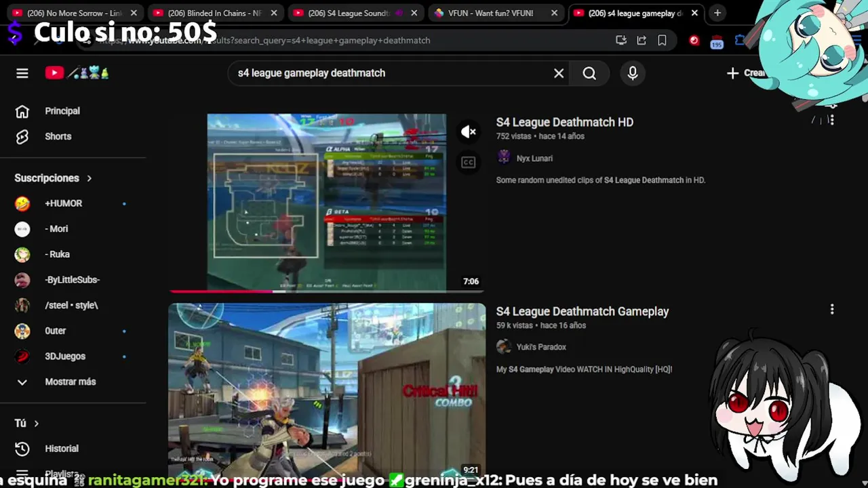
Task: Click the red extension icon in toolbar
Action: click(694, 41)
